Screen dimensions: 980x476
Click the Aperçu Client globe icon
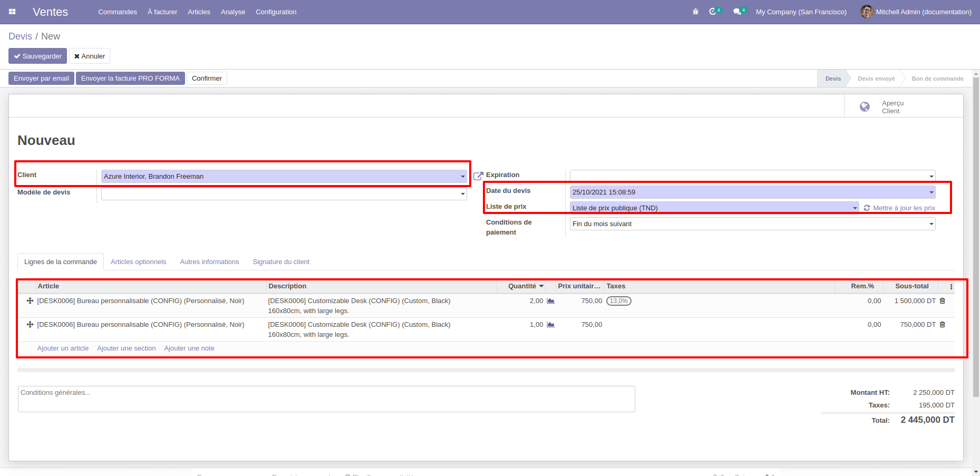coord(865,107)
